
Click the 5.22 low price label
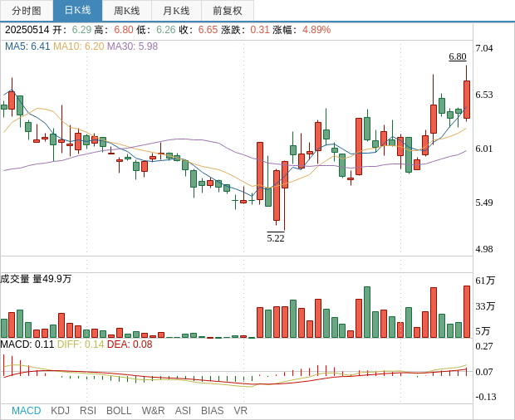[276, 238]
